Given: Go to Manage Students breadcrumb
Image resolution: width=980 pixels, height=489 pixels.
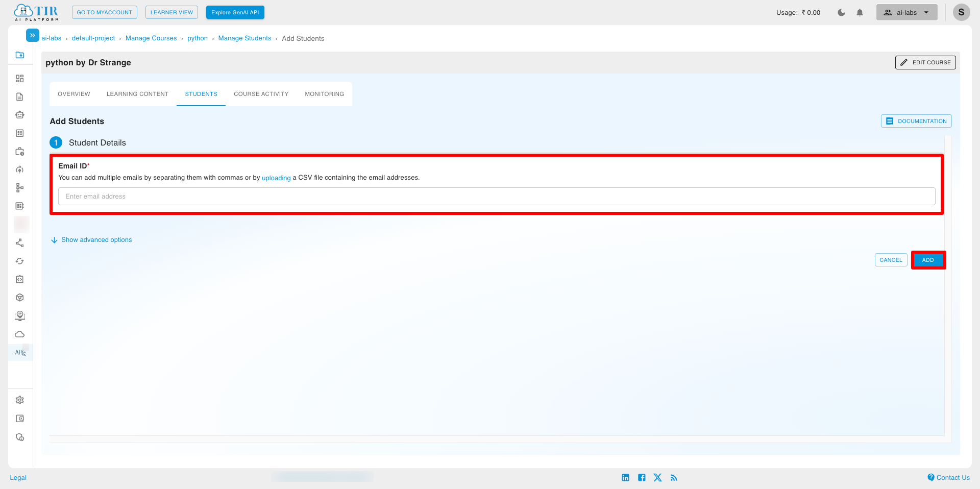Looking at the screenshot, I should pos(245,38).
